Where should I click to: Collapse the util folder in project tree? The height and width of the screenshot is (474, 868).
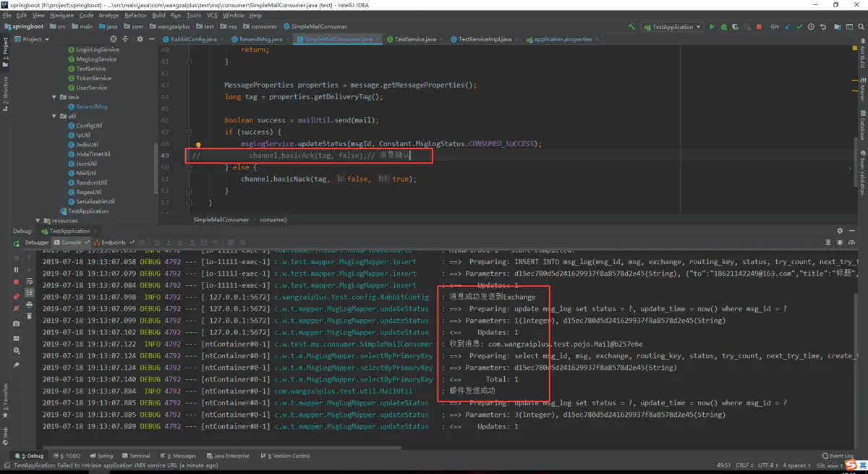pos(54,116)
